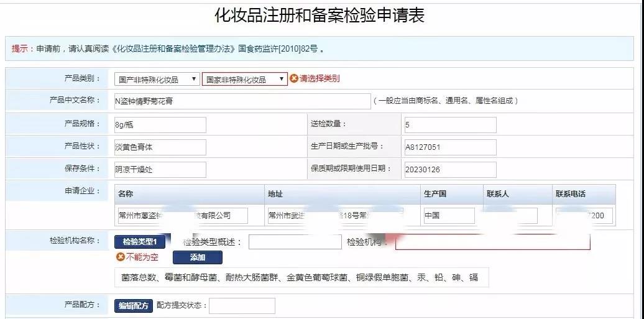Click the red-bordered 检验机构 input field
The image size is (644, 319).
493,242
